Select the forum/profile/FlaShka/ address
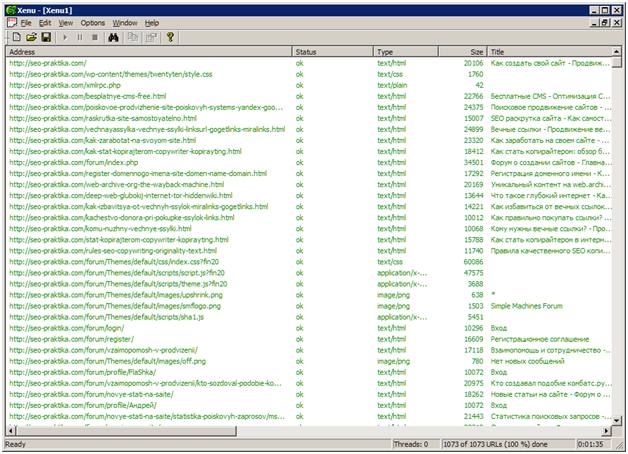Screen dimensions: 628x454 pos(83,372)
